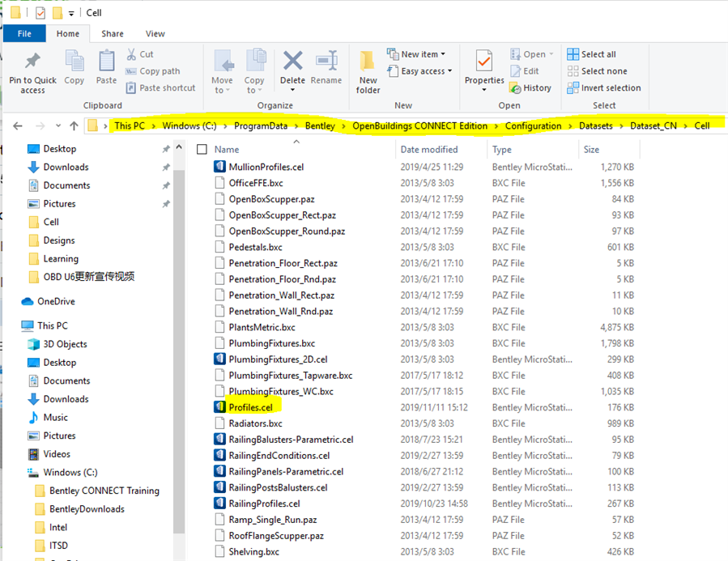Image resolution: width=728 pixels, height=561 pixels.
Task: Expand the Properties dropdown arrow
Action: [484, 90]
